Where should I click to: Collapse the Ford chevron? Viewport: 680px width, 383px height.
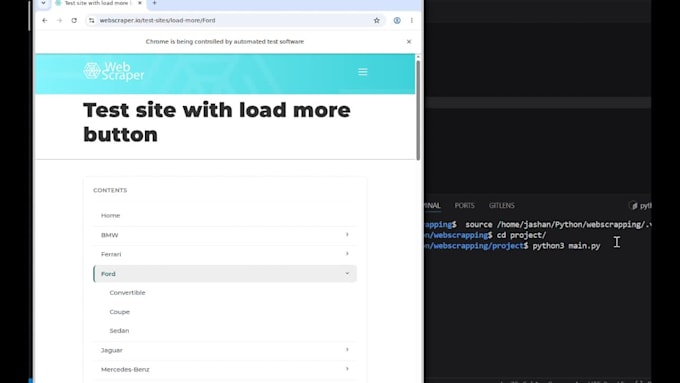(347, 273)
